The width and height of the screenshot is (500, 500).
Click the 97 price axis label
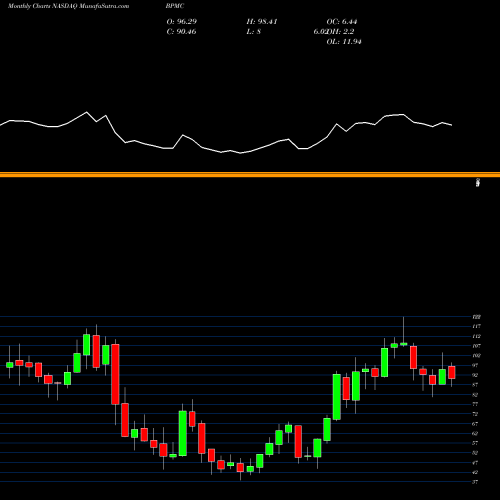point(475,366)
